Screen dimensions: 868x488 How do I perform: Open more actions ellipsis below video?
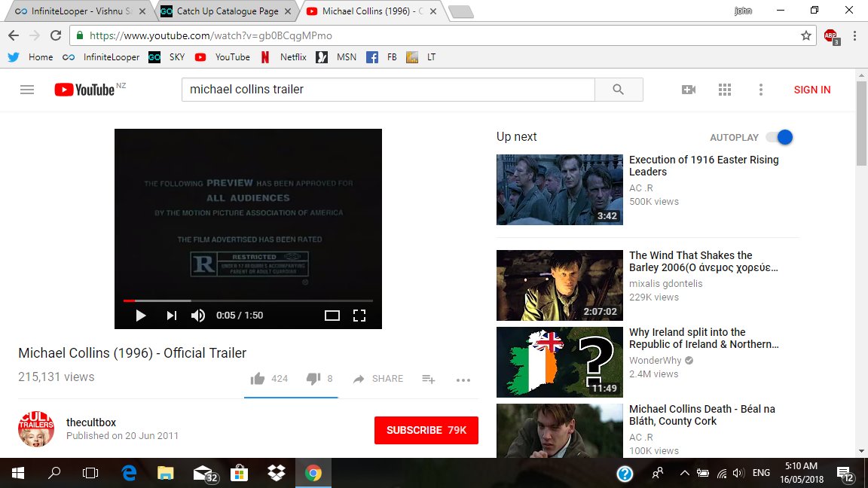[x=463, y=380]
